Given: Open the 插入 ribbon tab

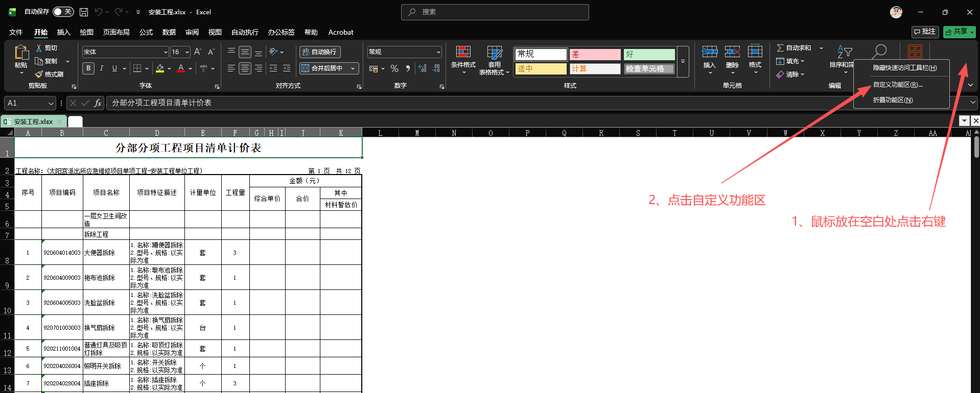Looking at the screenshot, I should pyautogui.click(x=63, y=32).
